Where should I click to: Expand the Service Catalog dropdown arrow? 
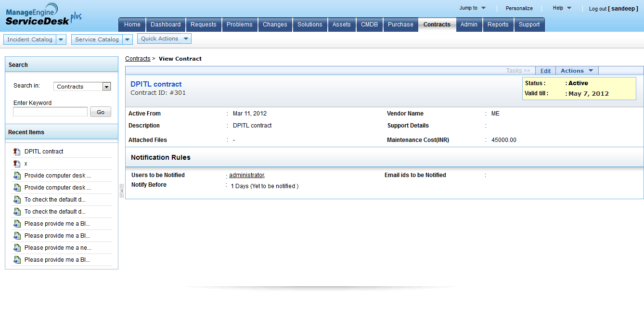tap(128, 39)
